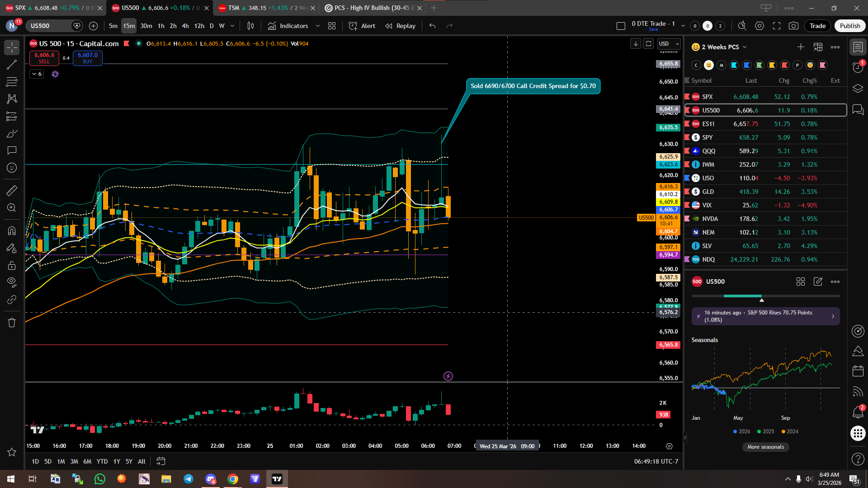Take a chart snapshot with camera icon

coord(793,26)
